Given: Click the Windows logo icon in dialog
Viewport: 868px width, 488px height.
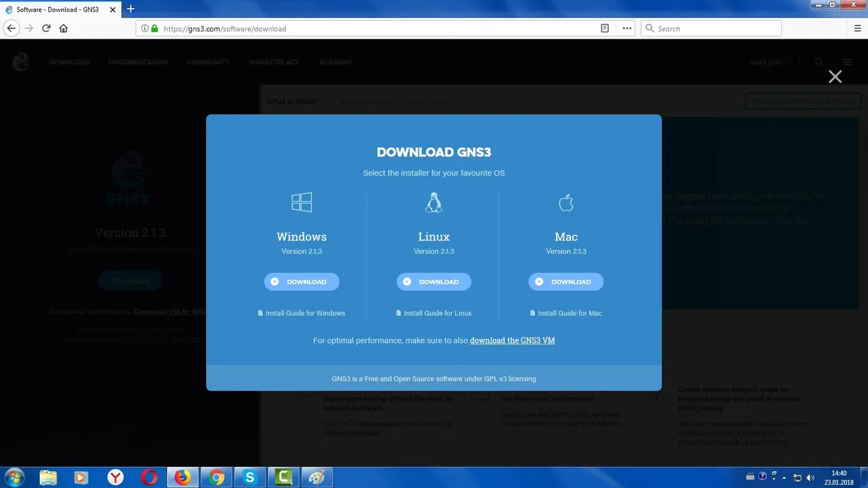Looking at the screenshot, I should [302, 202].
